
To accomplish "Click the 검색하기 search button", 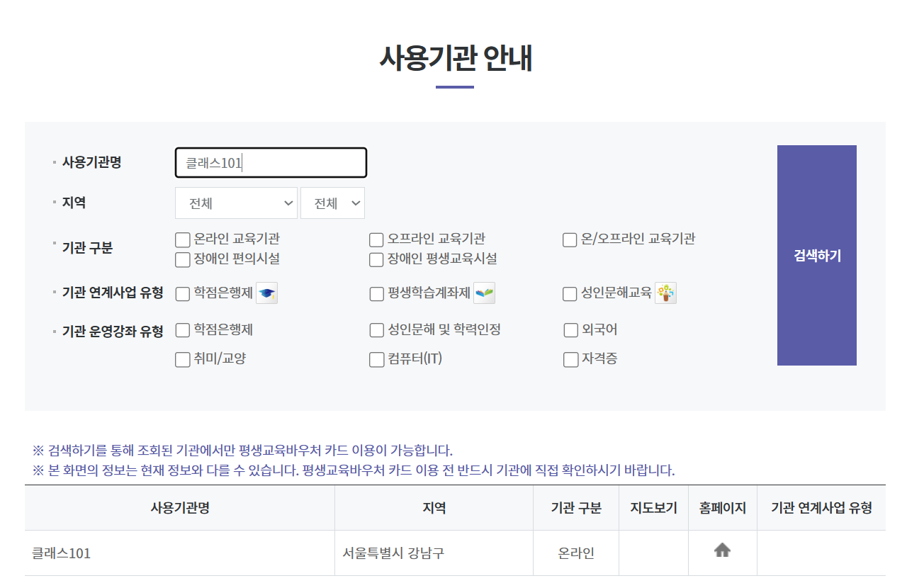I will click(x=817, y=256).
